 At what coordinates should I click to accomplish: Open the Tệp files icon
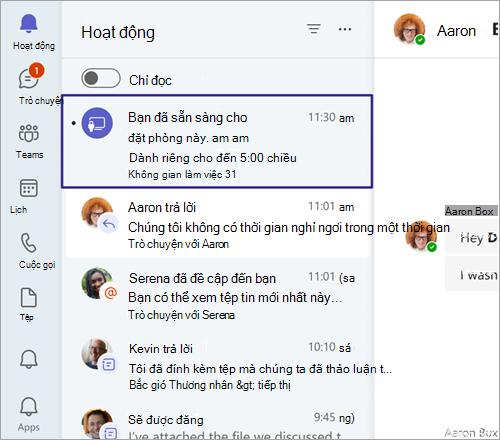pos(29,297)
